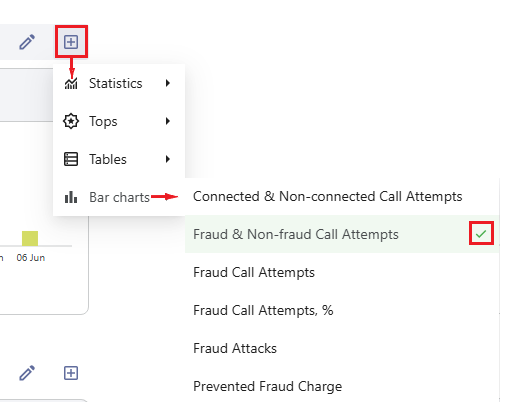Viewport: 508px width, 402px height.
Task: Expand the Tables submenu arrow
Action: (168, 159)
